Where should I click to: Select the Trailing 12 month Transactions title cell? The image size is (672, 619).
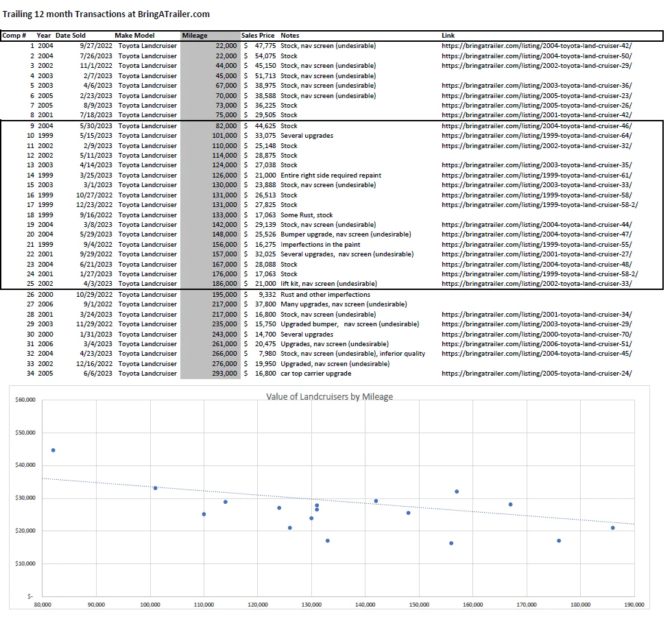106,14
